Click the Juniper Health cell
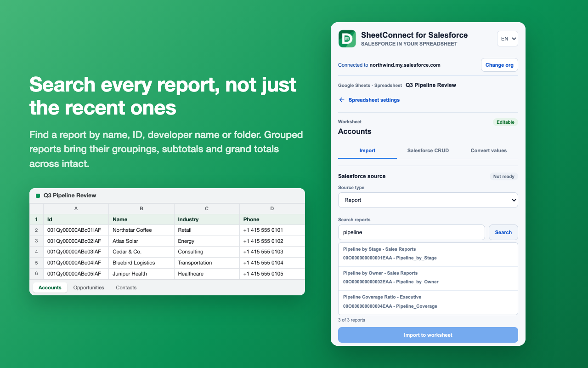588x368 pixels. 141,274
